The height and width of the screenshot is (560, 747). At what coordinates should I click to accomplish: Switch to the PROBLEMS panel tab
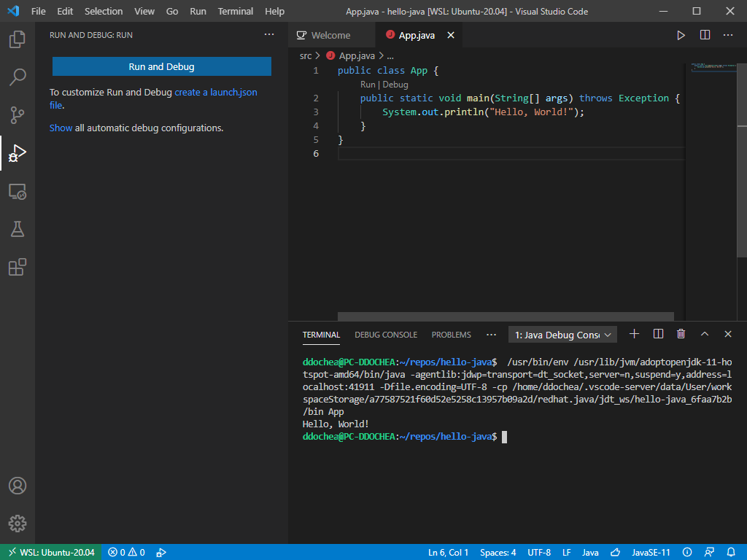click(451, 335)
